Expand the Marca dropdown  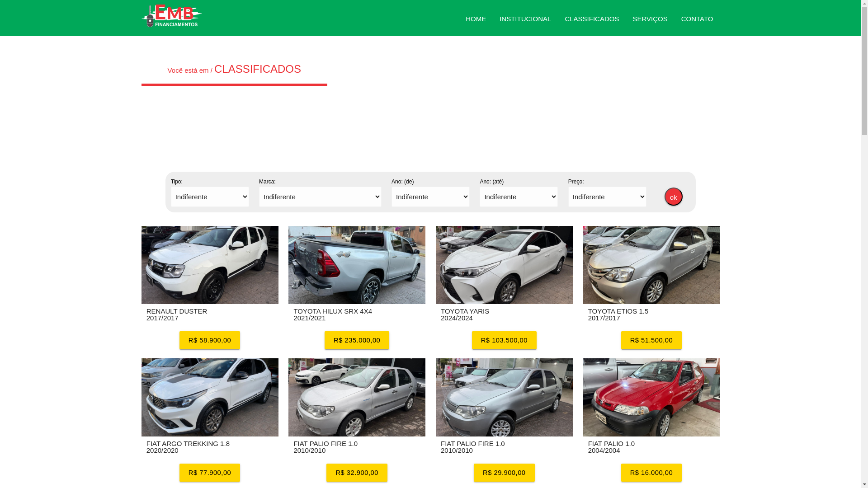click(320, 197)
